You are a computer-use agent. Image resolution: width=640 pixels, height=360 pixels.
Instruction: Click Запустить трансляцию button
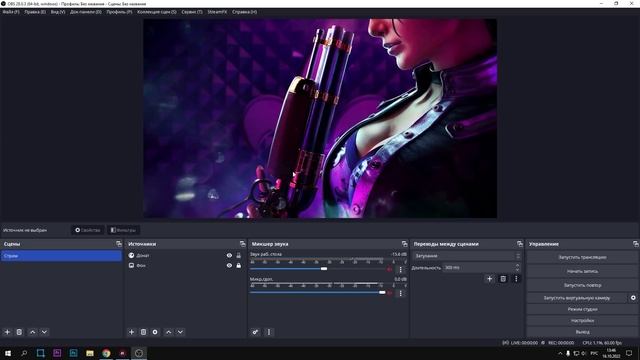582,257
